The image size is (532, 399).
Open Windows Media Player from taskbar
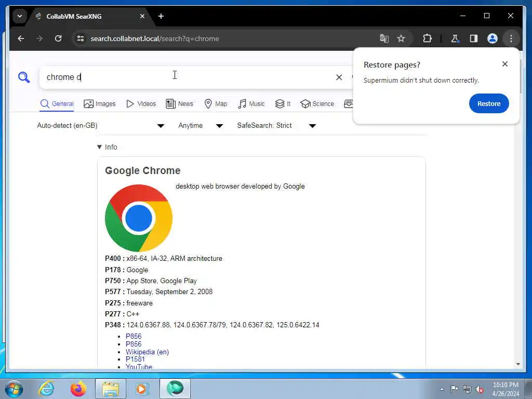142,389
